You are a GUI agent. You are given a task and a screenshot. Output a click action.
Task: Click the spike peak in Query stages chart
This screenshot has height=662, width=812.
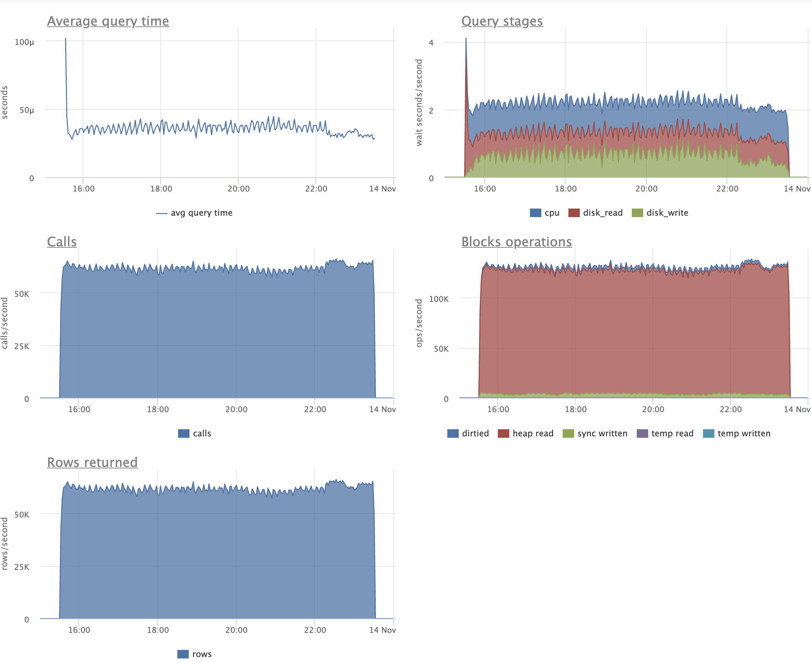[x=466, y=39]
